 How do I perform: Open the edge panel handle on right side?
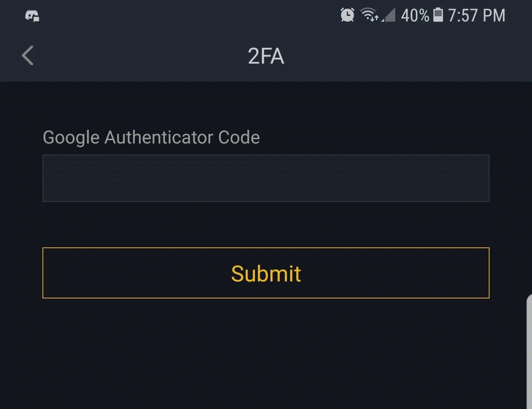click(x=529, y=351)
